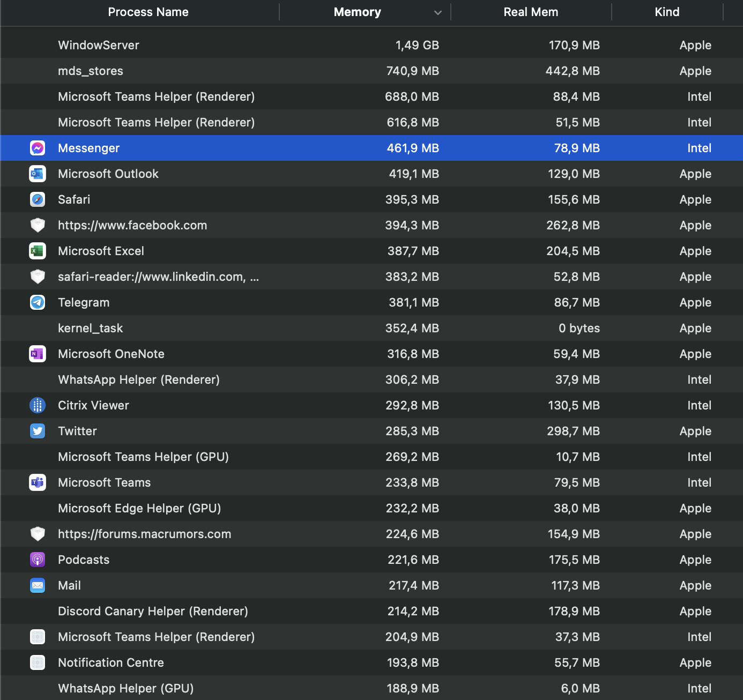Screen dimensions: 743x700
Task: Click the Citrix Viewer icon
Action: (x=38, y=405)
